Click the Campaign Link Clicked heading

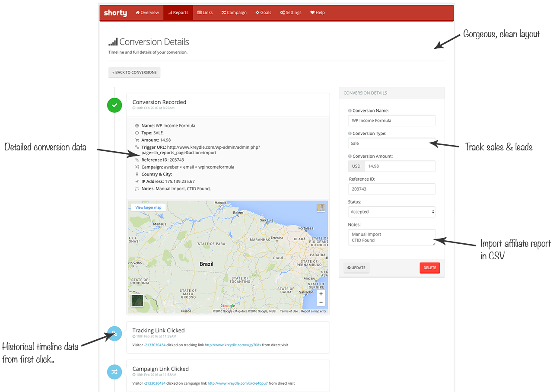point(161,369)
